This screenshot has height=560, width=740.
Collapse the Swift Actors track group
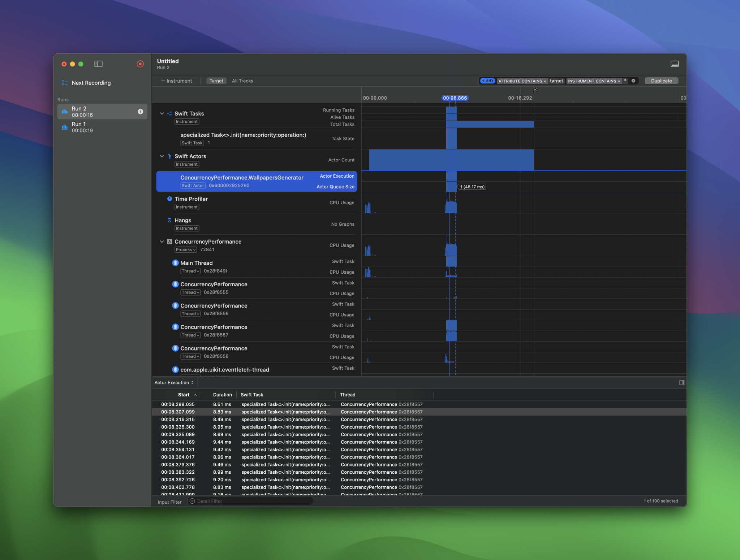(162, 156)
